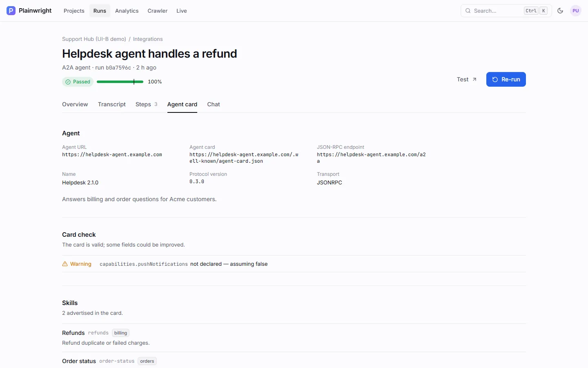Click the search magnifier icon
Image resolution: width=588 pixels, height=368 pixels.
[x=468, y=11]
